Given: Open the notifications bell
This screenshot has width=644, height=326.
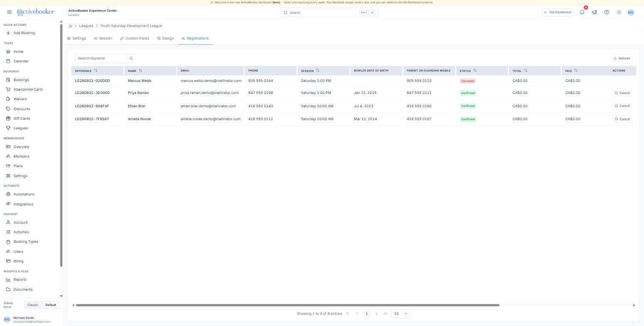Looking at the screenshot, I should tap(582, 12).
